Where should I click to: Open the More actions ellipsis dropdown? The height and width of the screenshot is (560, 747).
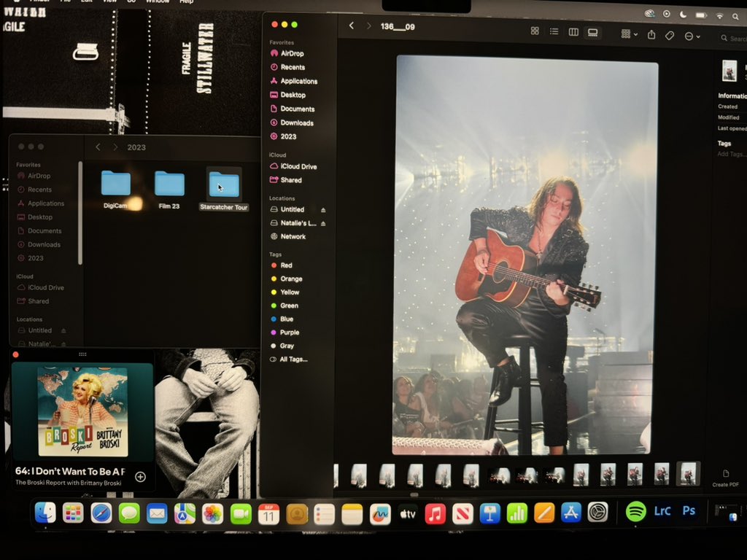point(692,36)
